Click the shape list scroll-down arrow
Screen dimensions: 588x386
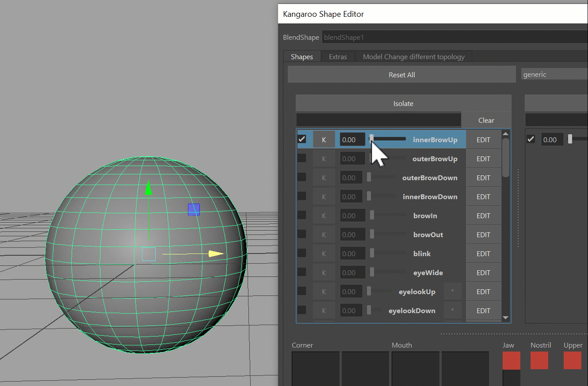tap(506, 318)
